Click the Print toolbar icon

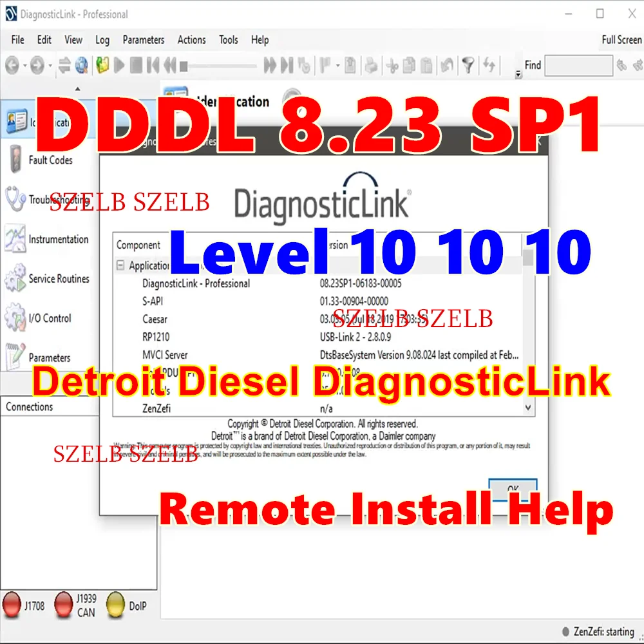click(x=371, y=65)
